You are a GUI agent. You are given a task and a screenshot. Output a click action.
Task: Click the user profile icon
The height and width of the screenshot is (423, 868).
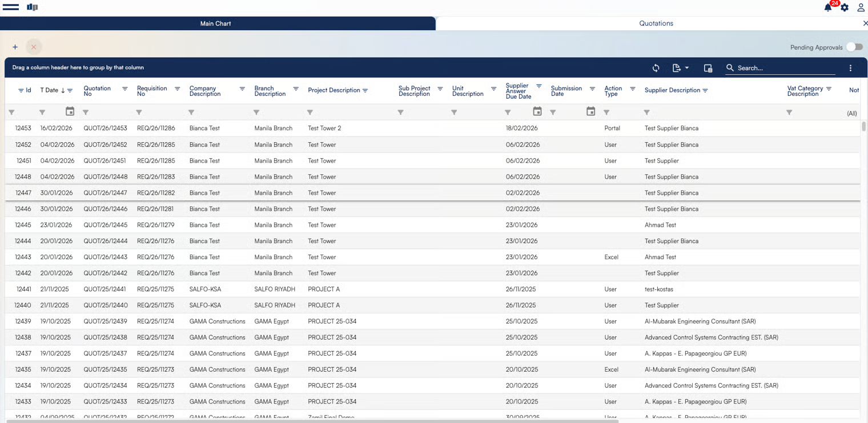click(861, 7)
